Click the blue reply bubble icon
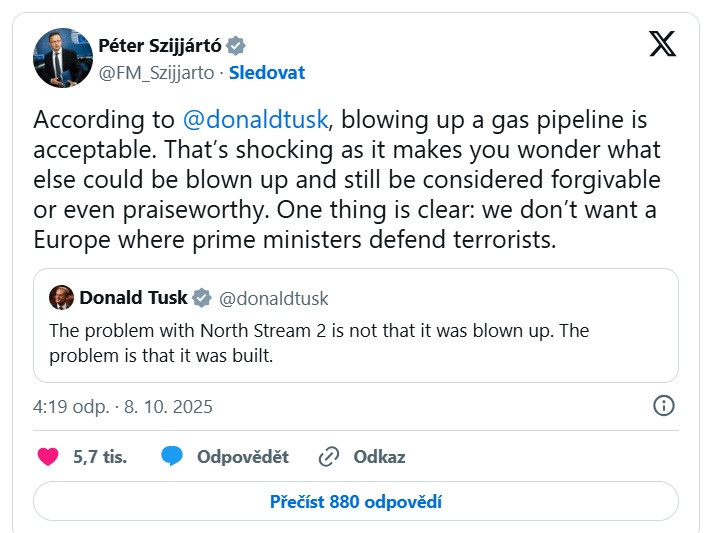This screenshot has width=715, height=533. tap(172, 457)
